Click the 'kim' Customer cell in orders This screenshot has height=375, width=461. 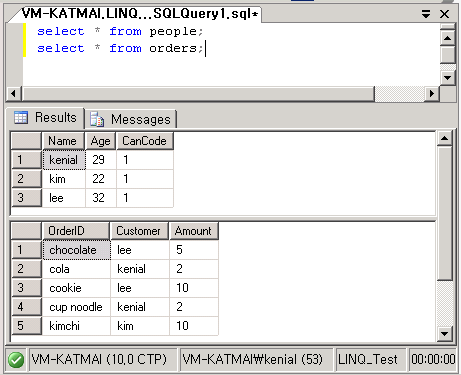click(140, 326)
